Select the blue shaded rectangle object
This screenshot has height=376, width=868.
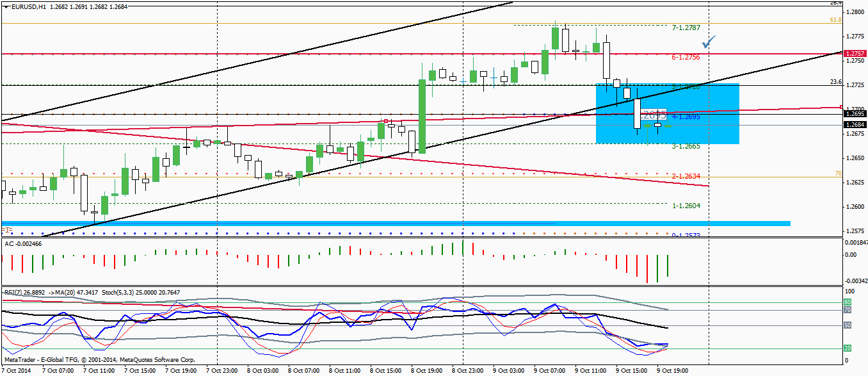[x=668, y=113]
